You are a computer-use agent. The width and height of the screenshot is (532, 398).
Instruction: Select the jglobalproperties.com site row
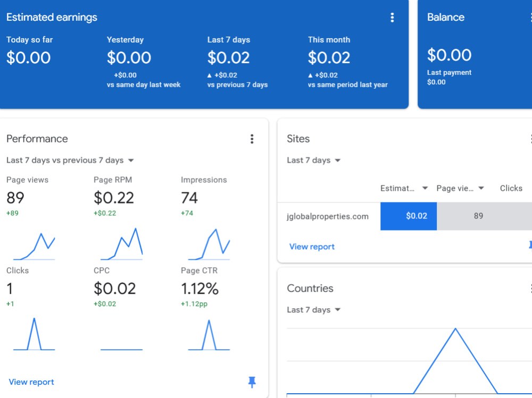(405, 216)
